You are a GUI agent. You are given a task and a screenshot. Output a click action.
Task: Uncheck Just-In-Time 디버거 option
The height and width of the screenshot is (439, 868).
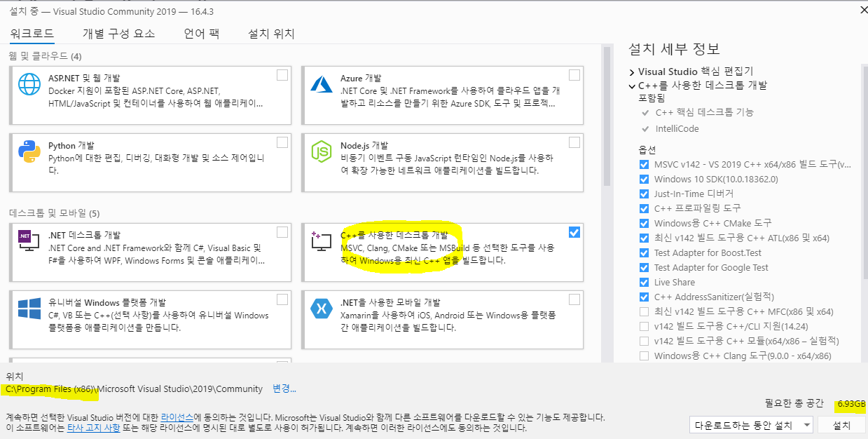(644, 194)
